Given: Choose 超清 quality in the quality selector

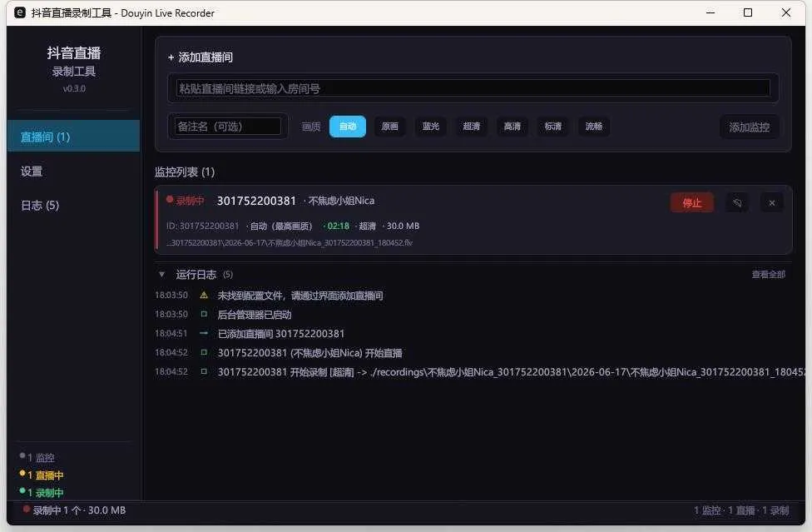Looking at the screenshot, I should [x=471, y=127].
